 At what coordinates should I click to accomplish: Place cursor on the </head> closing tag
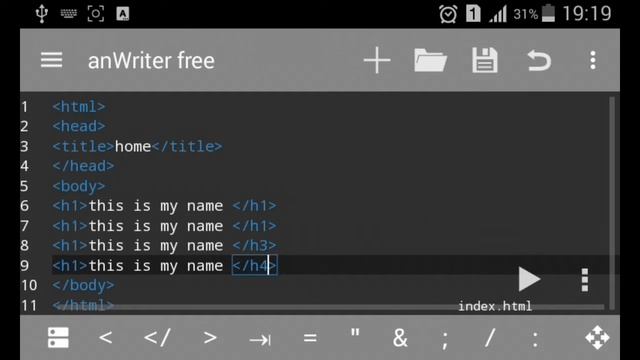coord(83,166)
